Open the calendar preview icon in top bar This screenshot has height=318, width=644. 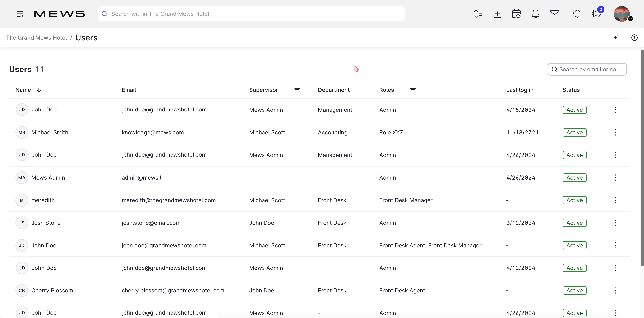click(x=517, y=14)
